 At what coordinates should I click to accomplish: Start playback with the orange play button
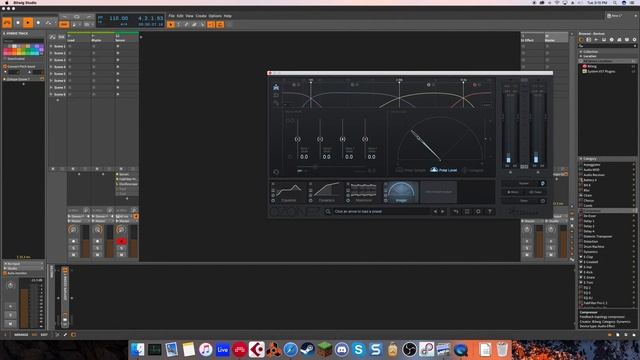click(x=28, y=22)
